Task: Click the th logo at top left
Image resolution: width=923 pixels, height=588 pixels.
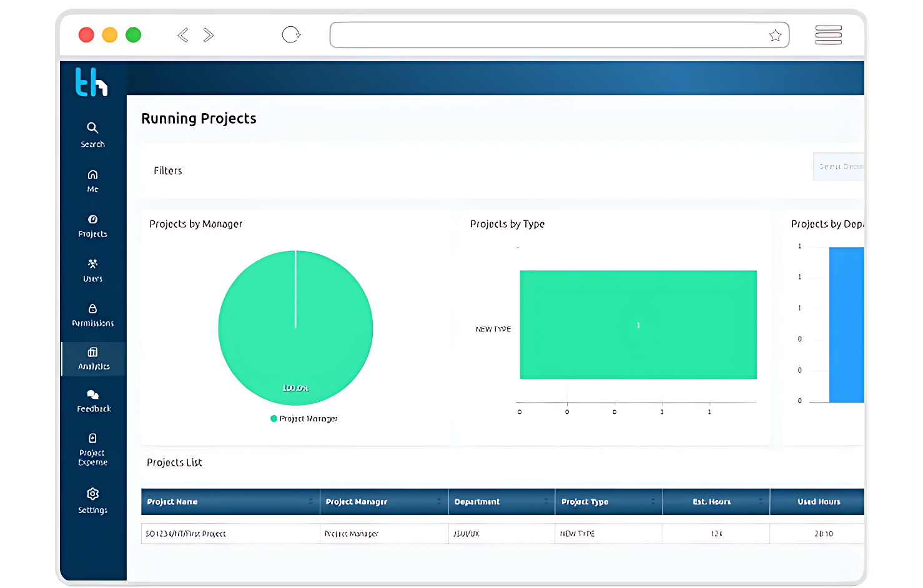Action: (x=91, y=82)
